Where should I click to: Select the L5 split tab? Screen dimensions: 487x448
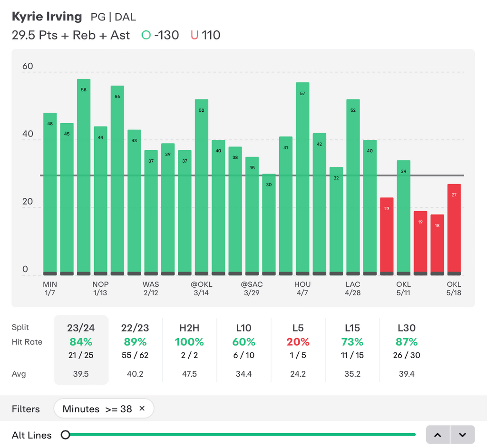pos(298,350)
